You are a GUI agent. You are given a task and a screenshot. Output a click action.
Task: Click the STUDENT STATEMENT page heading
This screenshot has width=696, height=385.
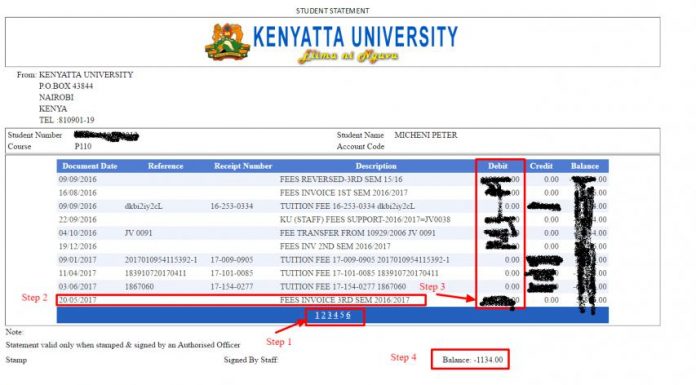[x=332, y=11]
